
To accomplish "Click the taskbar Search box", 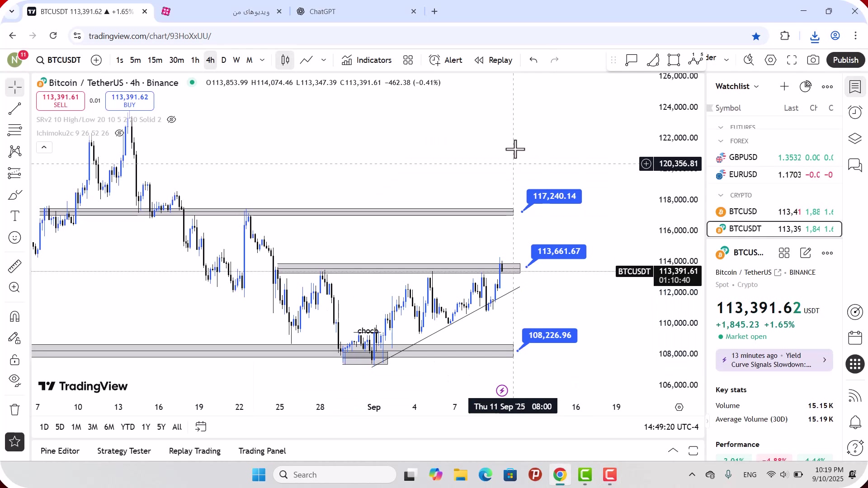I will pos(335,475).
